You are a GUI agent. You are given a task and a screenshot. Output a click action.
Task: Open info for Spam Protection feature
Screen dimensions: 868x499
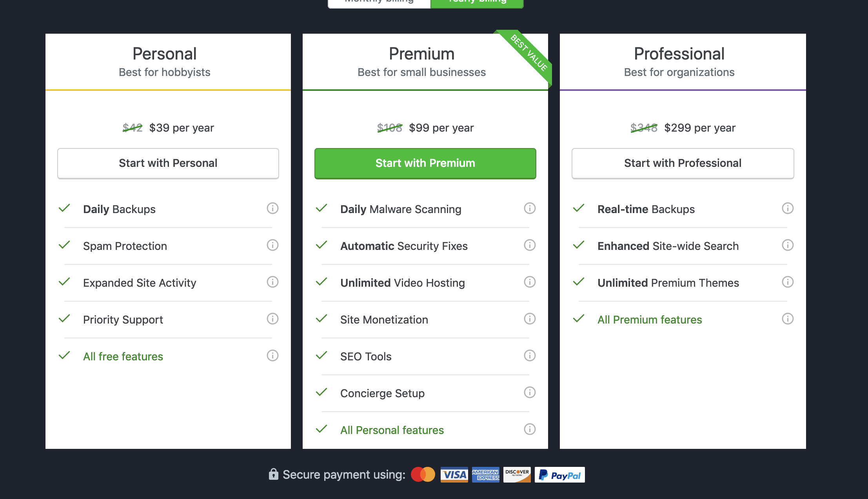tap(272, 245)
